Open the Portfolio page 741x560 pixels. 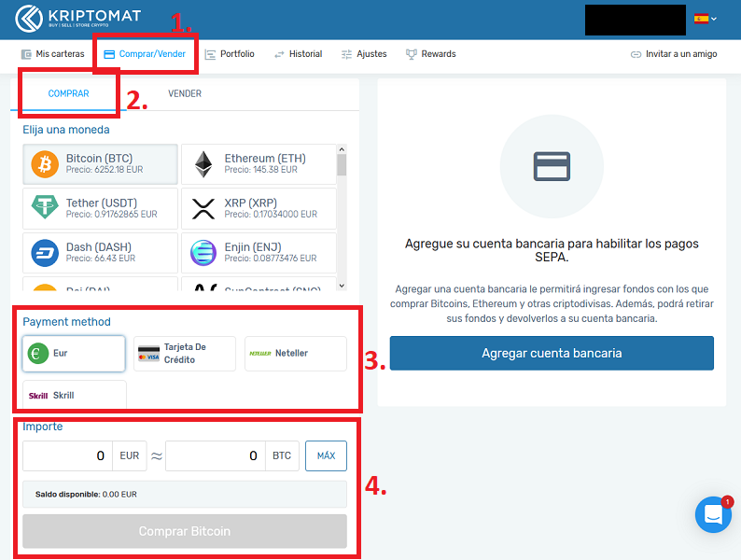(230, 54)
